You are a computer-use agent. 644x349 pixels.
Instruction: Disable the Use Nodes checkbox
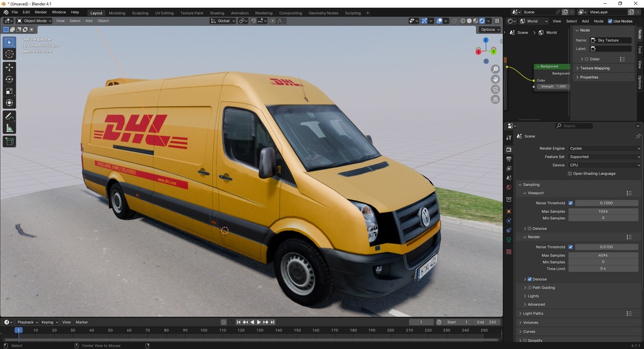[610, 21]
